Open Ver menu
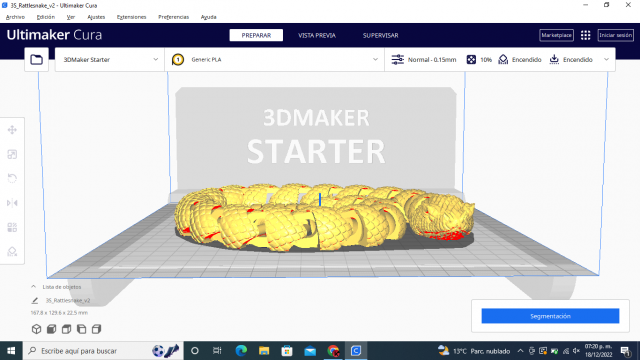This screenshot has height=360, width=640. click(71, 17)
